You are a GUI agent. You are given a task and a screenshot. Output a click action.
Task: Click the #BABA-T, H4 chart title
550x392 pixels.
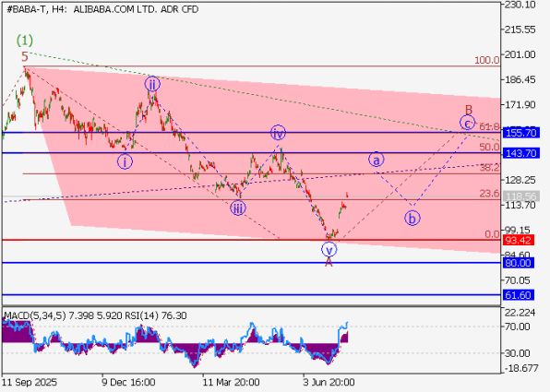[x=30, y=9]
